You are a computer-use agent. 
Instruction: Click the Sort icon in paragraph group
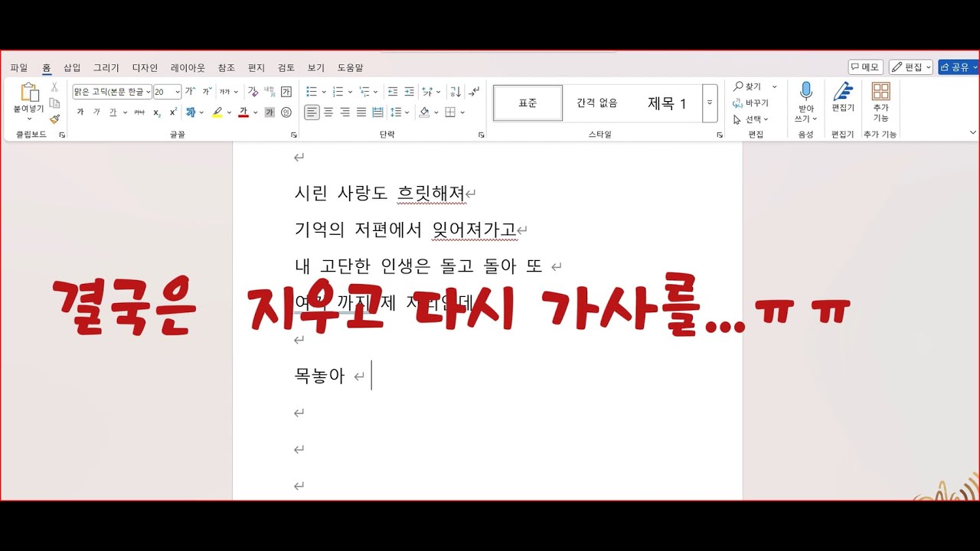(x=456, y=92)
